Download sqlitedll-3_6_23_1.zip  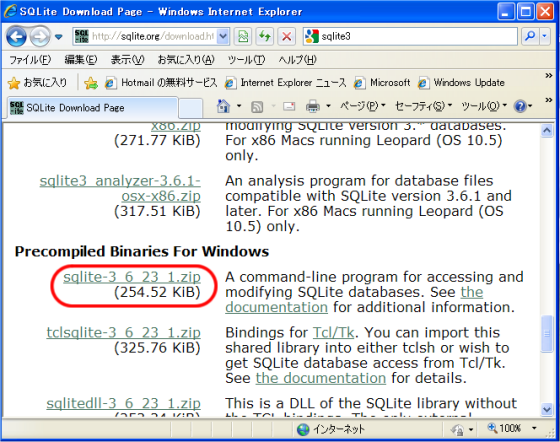[124, 403]
